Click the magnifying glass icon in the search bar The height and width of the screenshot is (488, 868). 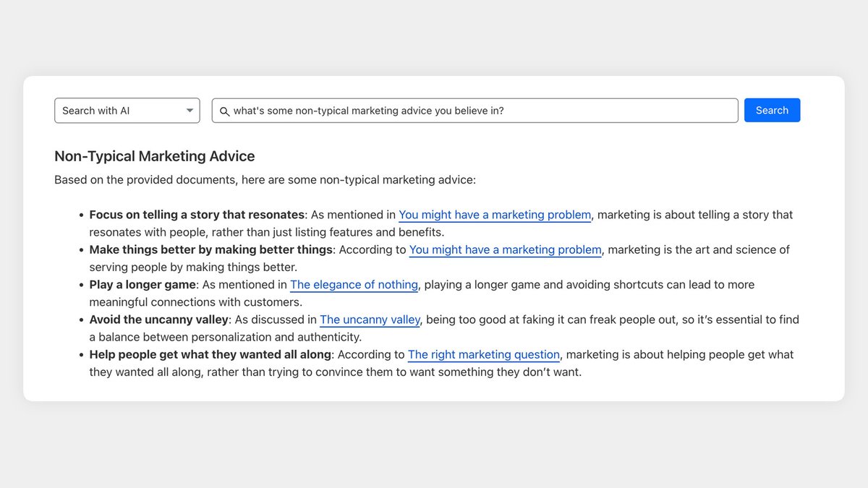click(x=225, y=111)
